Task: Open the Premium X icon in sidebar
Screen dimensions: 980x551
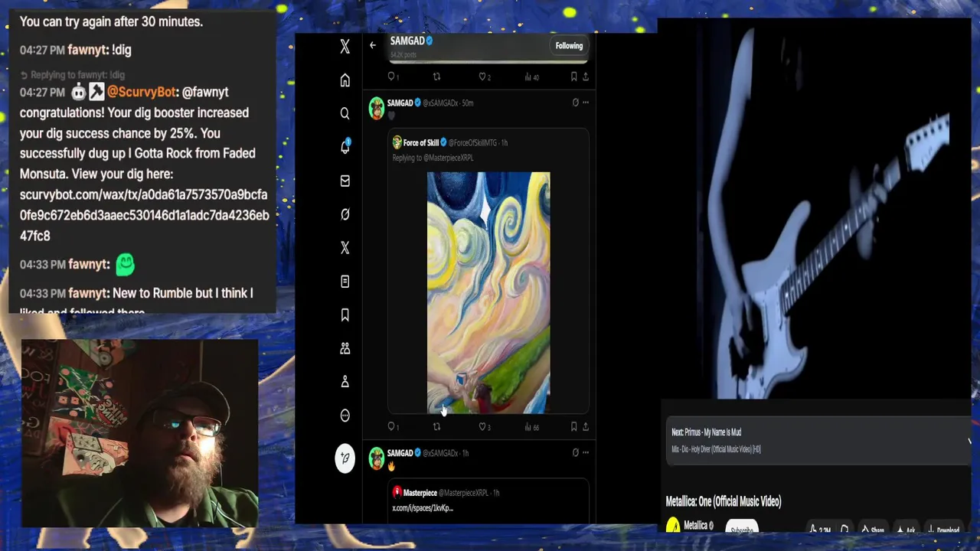Action: point(345,248)
